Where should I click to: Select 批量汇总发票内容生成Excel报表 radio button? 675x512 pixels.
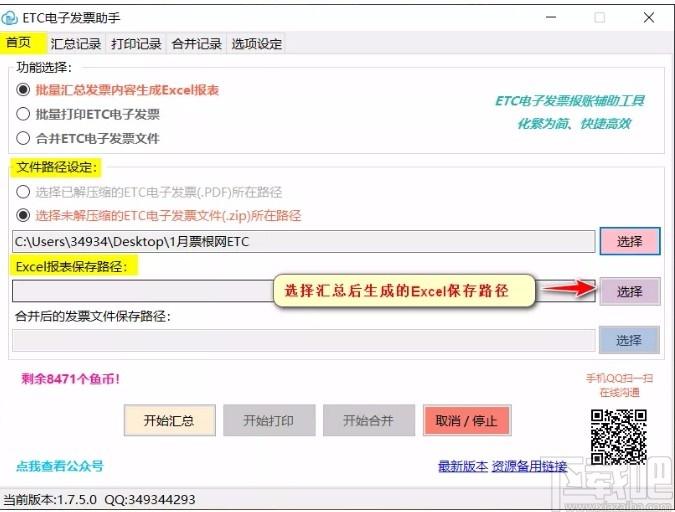point(23,90)
